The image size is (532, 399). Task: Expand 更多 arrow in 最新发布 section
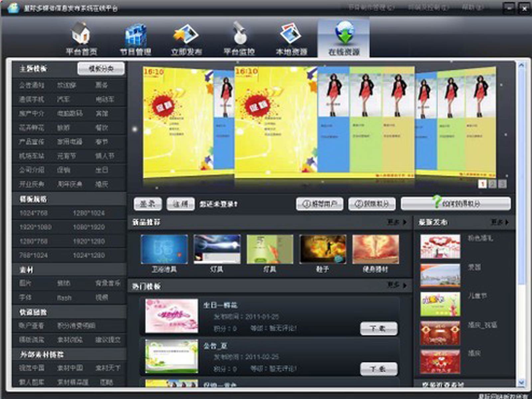(x=507, y=222)
